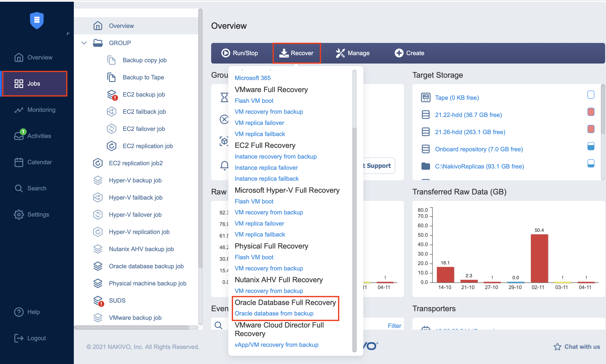This screenshot has width=606, height=364.
Task: Choose Instance replica failover
Action: click(266, 168)
